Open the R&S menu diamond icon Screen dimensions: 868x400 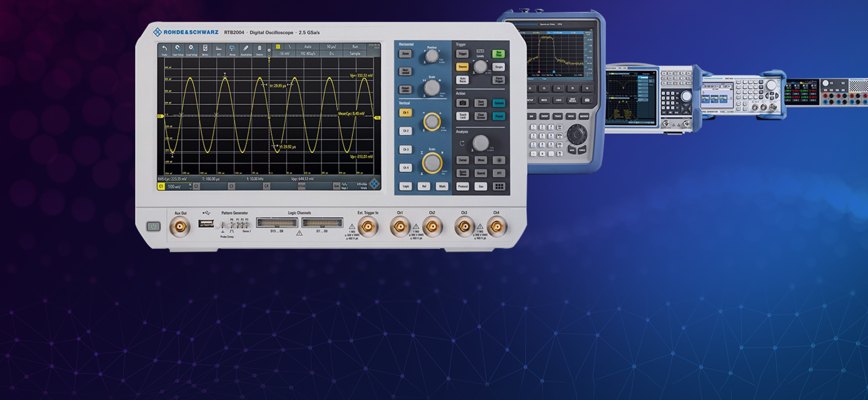(374, 184)
